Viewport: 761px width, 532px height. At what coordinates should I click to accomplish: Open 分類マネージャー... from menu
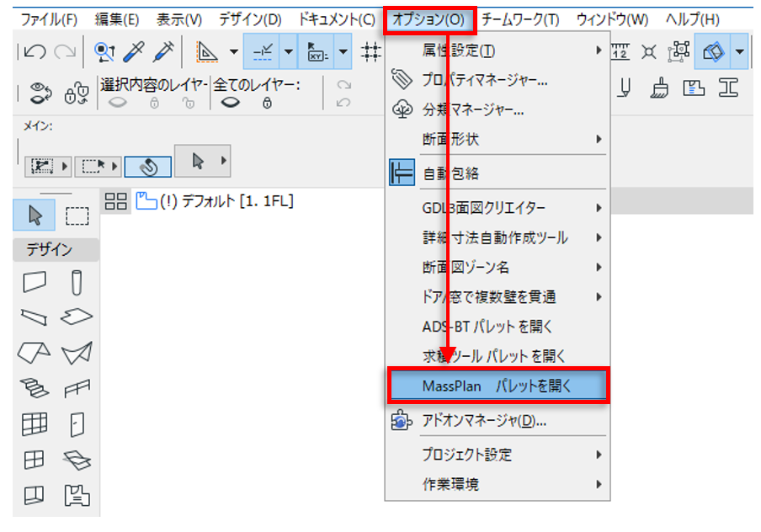[x=498, y=109]
